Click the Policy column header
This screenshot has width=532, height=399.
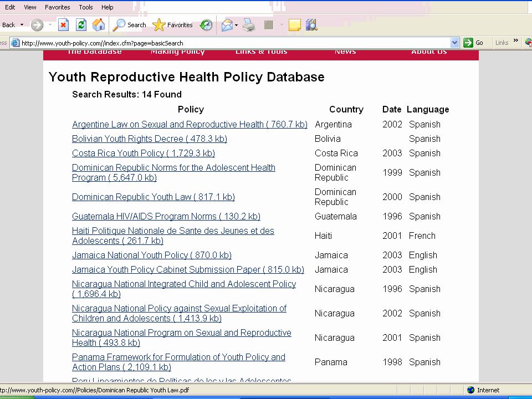click(x=191, y=109)
